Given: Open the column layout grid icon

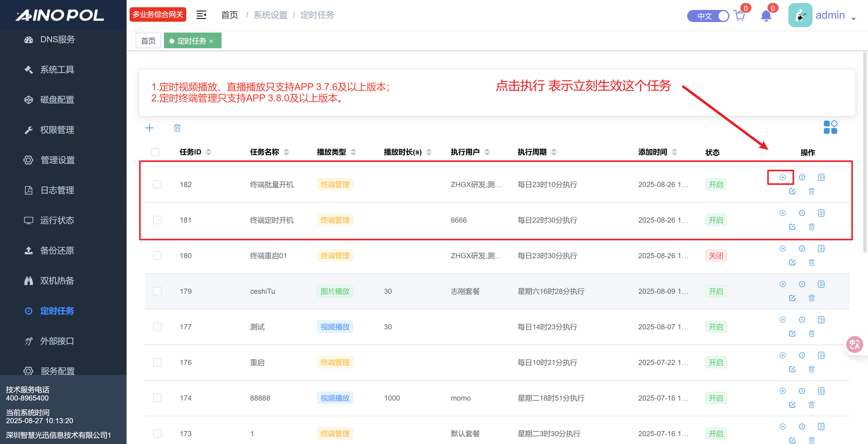Looking at the screenshot, I should (830, 127).
